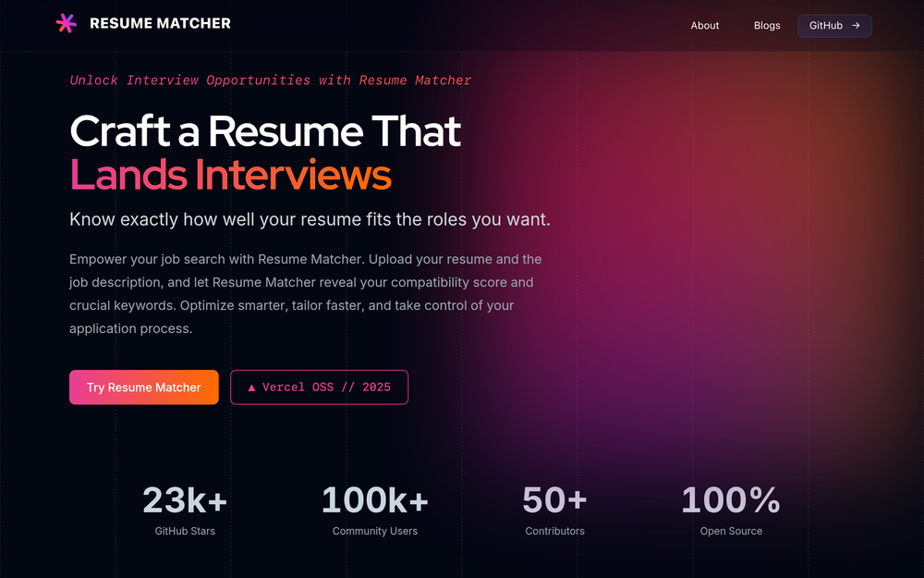The image size is (924, 578).
Task: Click the 100% stat number
Action: pos(731,500)
